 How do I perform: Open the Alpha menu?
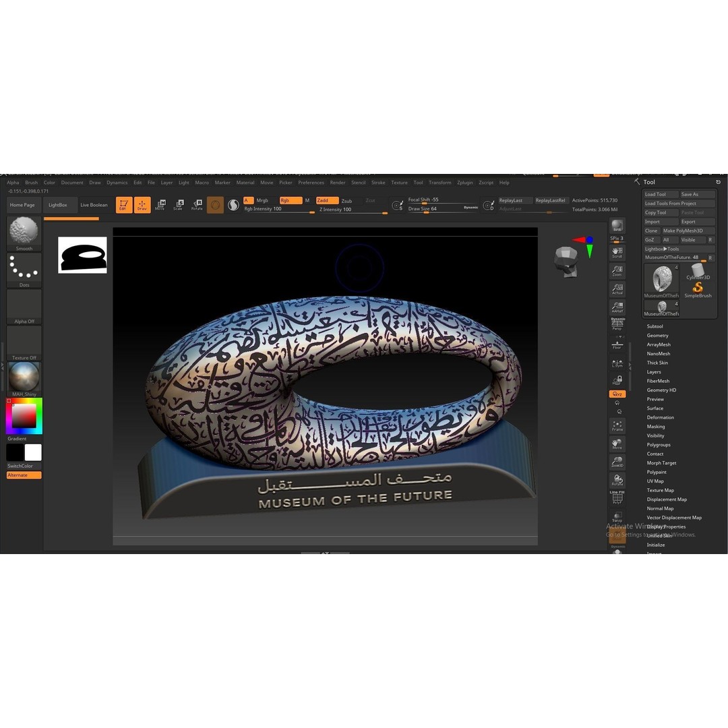pos(13,183)
